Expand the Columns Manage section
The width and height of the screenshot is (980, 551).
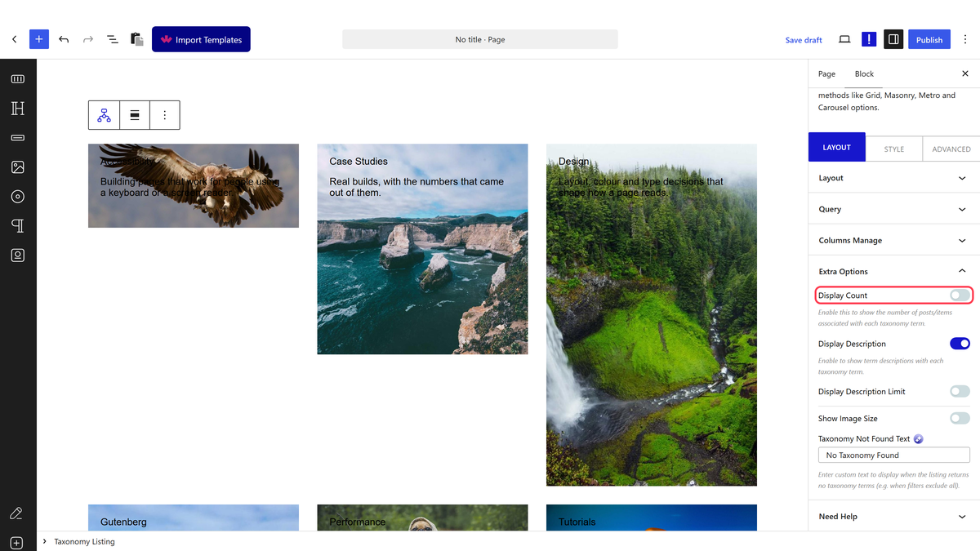pyautogui.click(x=894, y=240)
